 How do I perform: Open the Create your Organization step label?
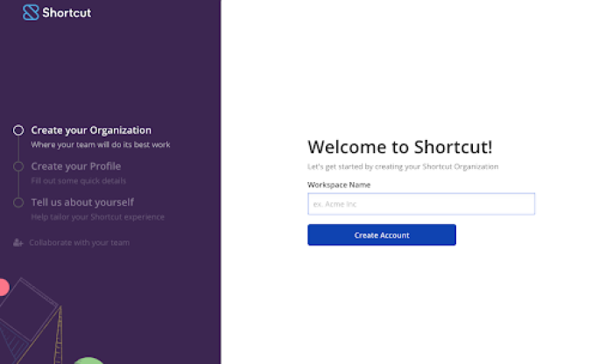click(91, 130)
